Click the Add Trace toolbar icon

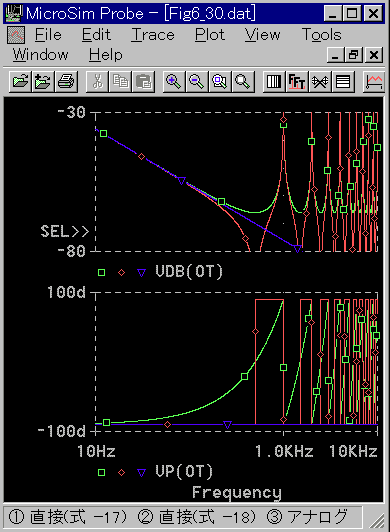point(374,81)
